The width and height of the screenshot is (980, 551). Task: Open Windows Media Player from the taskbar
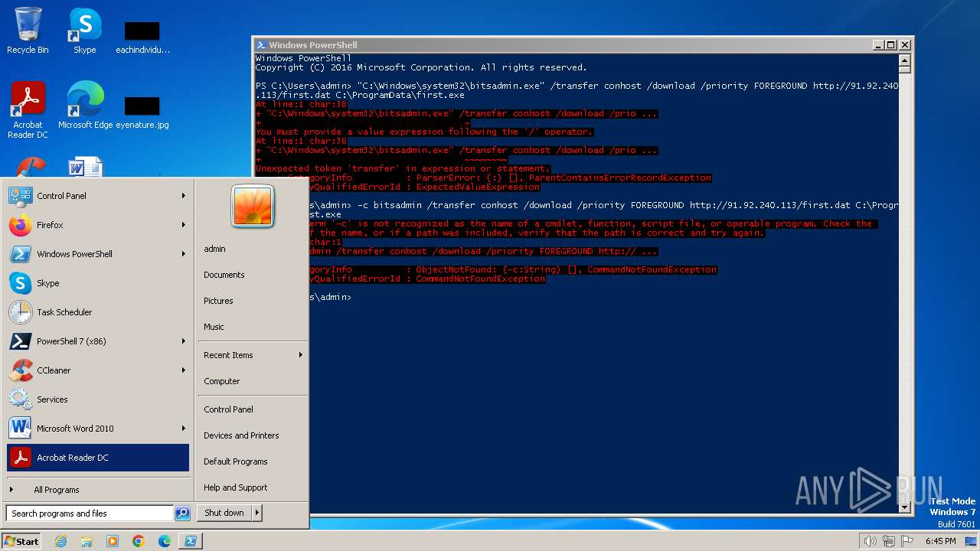click(113, 541)
